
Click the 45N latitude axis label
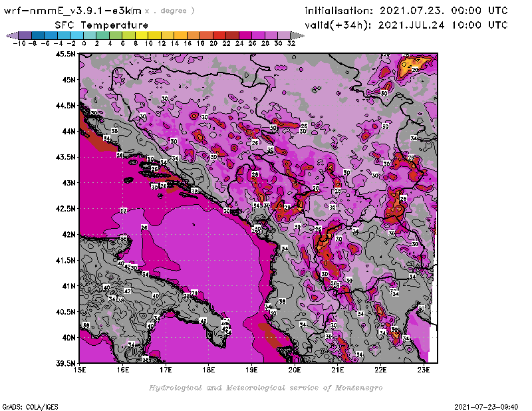pyautogui.click(x=68, y=80)
